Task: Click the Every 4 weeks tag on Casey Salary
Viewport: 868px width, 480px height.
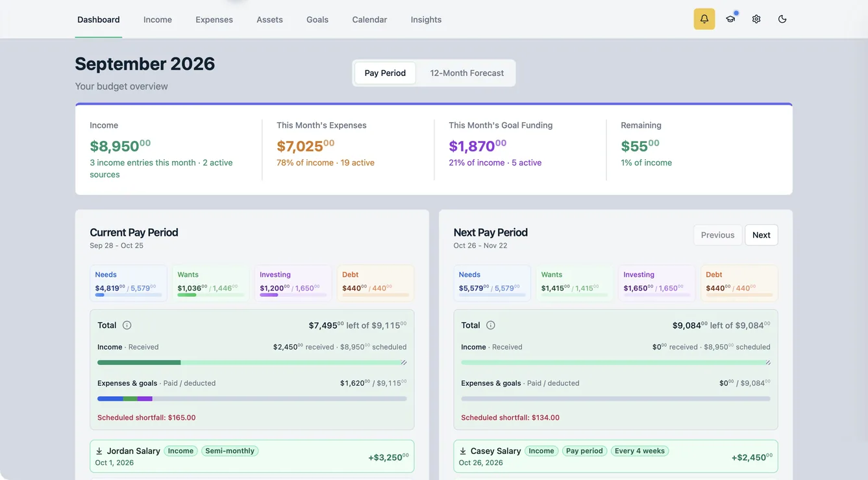Action: tap(639, 451)
